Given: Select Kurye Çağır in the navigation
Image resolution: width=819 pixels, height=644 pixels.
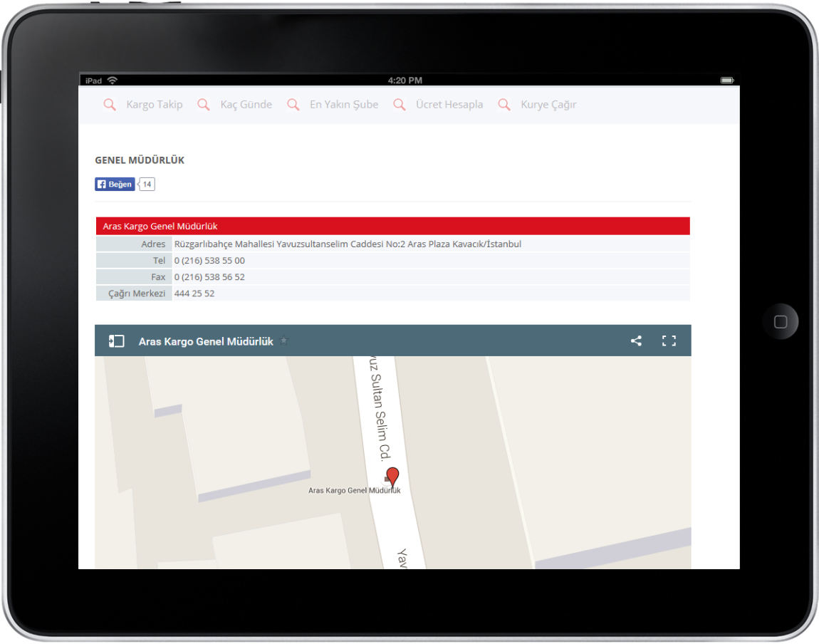Looking at the screenshot, I should (548, 105).
